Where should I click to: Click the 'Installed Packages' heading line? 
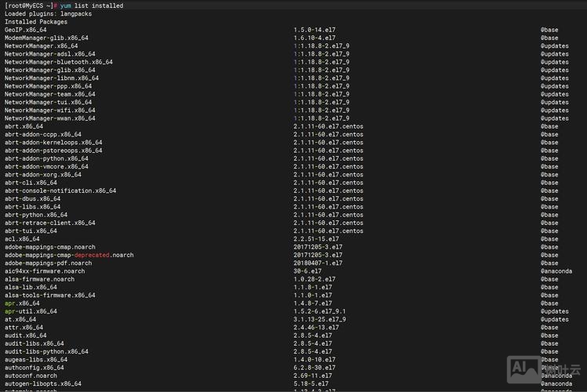point(36,22)
